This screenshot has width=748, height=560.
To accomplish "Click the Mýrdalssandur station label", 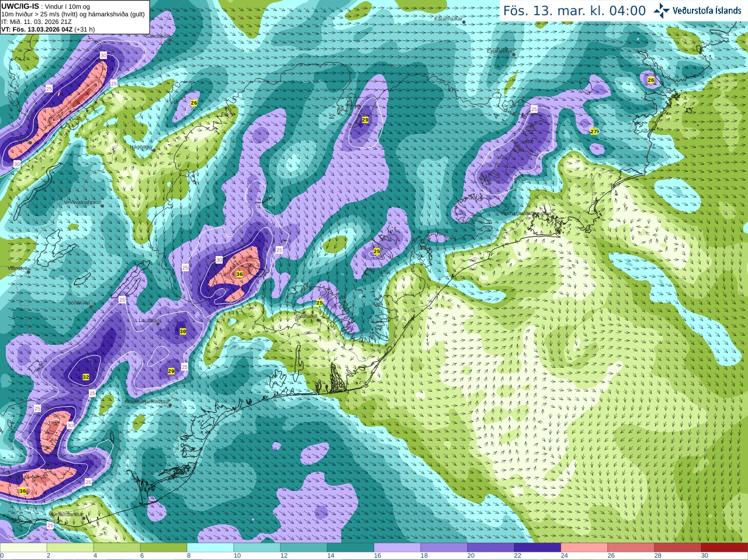I will pos(67,514).
